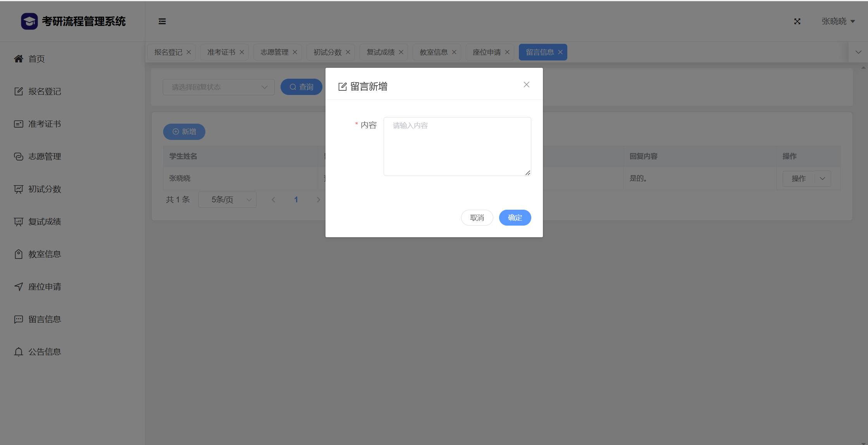Switch to the 教室信息 tab
868x445 pixels.
point(433,52)
